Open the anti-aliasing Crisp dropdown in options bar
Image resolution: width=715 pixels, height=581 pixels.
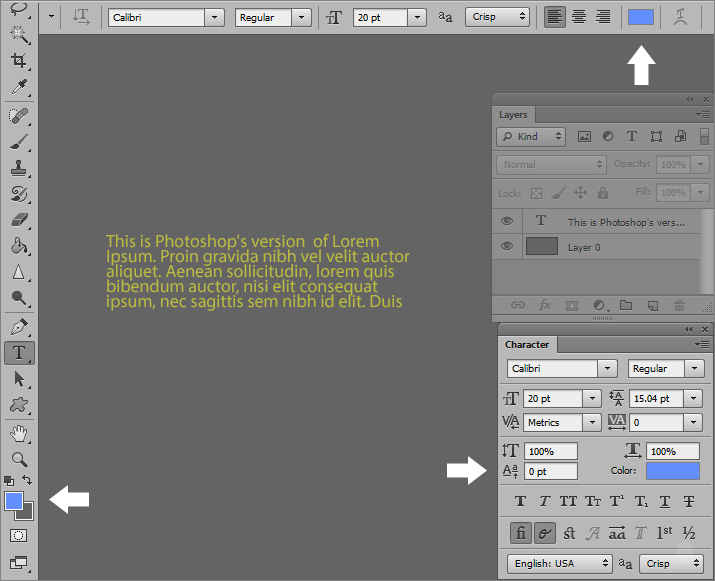[497, 17]
